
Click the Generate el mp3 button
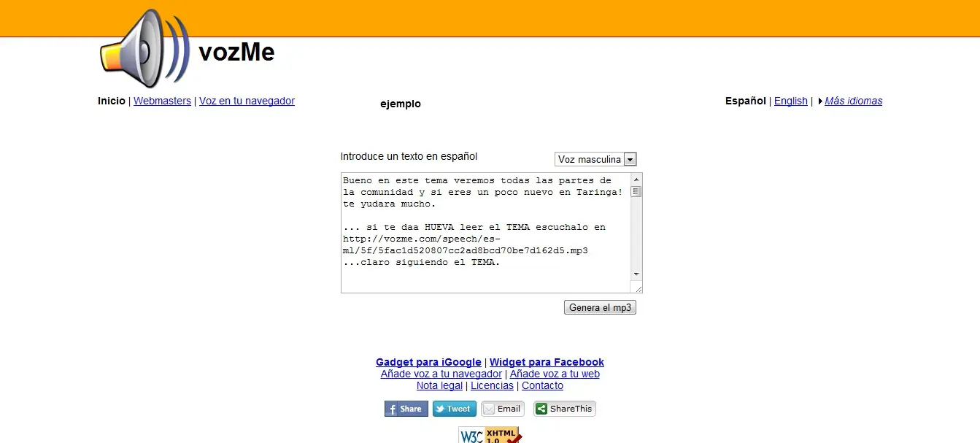tap(600, 307)
